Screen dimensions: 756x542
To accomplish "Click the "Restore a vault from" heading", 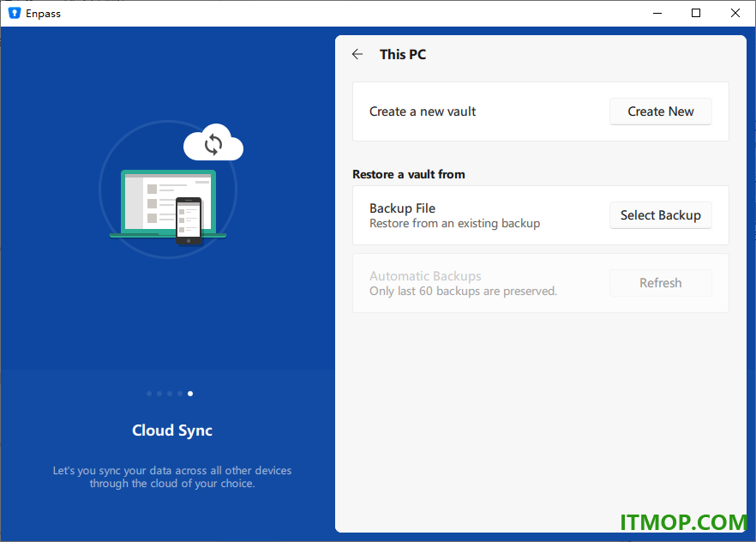I will point(408,174).
